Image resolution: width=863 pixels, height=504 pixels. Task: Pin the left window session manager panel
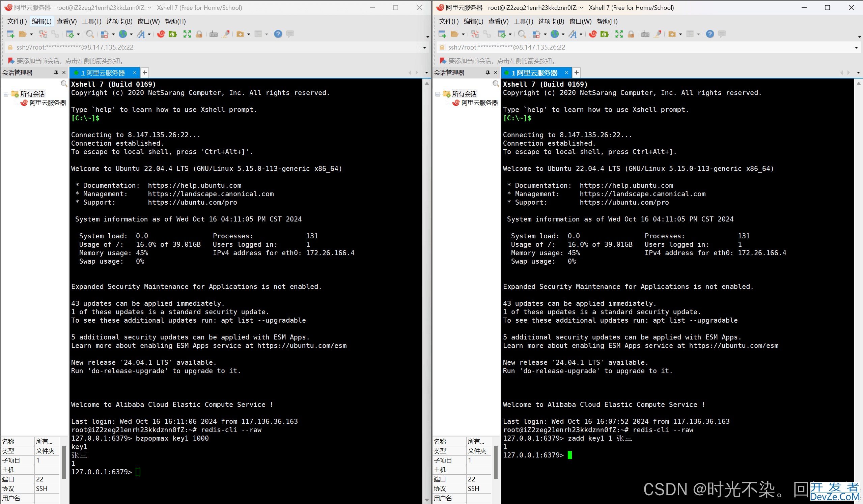56,72
